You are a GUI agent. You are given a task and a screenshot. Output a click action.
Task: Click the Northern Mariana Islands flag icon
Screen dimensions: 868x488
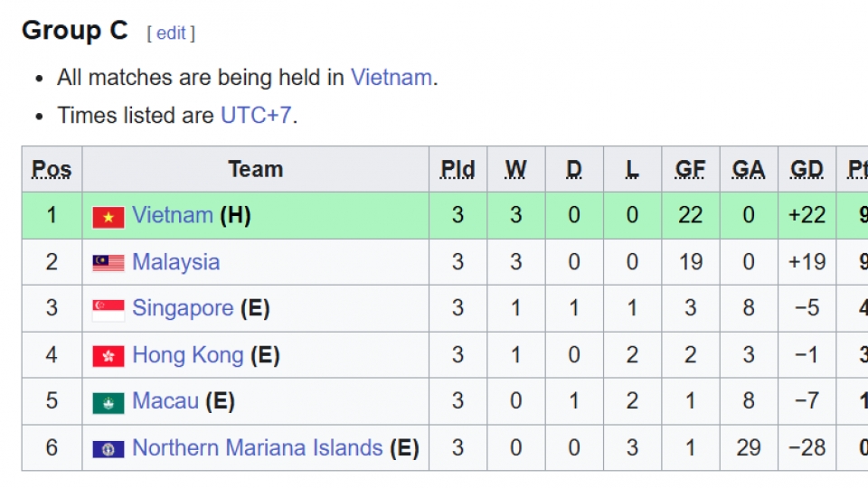click(108, 449)
